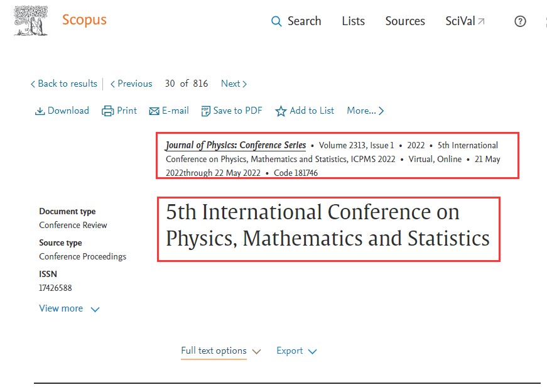This screenshot has height=392, width=547.
Task: Open the Sources menu item
Action: click(x=405, y=21)
